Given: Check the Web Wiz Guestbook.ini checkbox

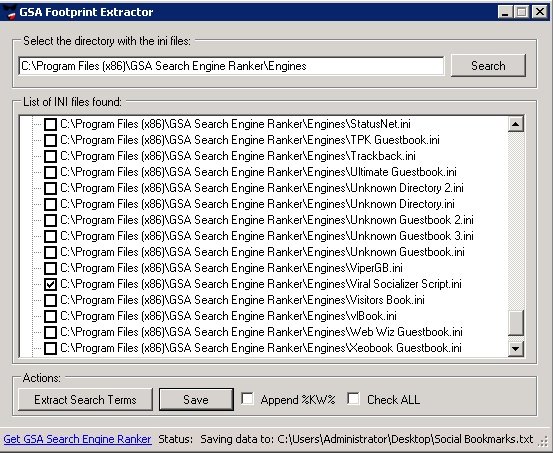Looking at the screenshot, I should [x=50, y=332].
